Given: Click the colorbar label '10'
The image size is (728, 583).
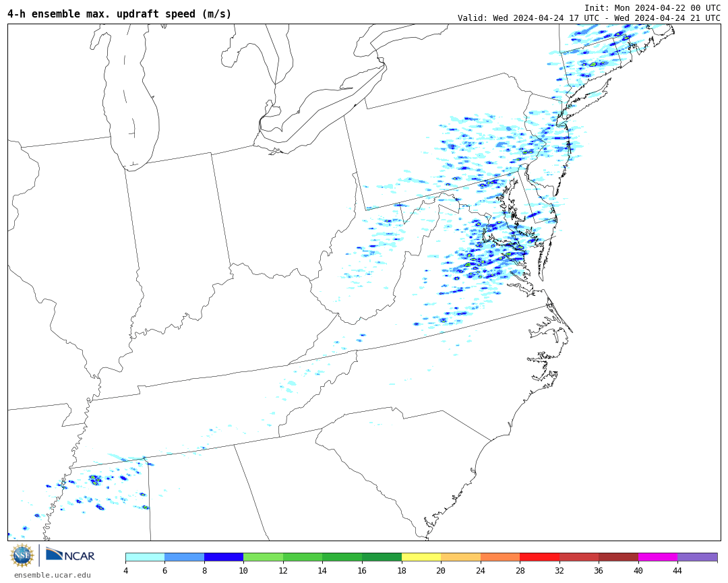Looking at the screenshot, I should coord(243,570).
